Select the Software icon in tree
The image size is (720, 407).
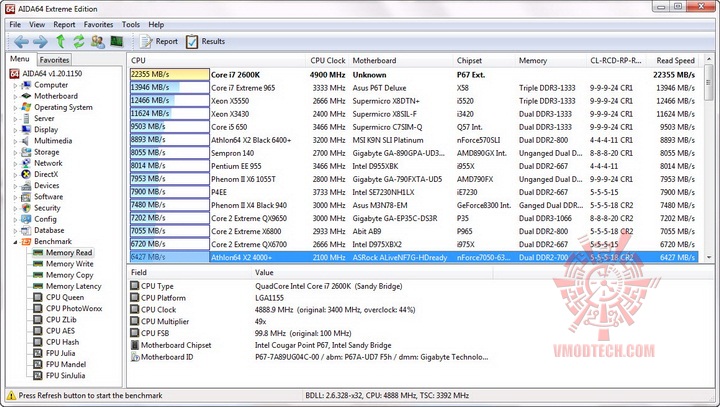click(x=26, y=197)
